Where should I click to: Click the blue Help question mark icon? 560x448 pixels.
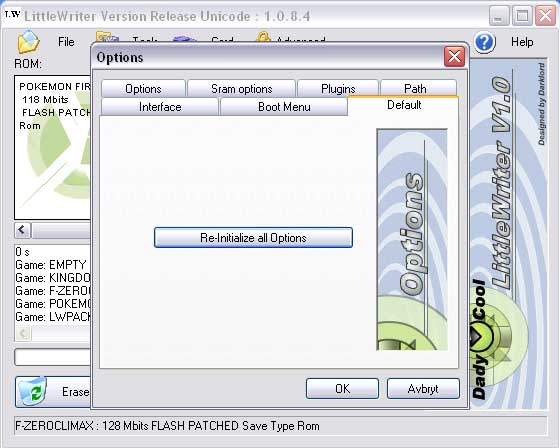[x=485, y=42]
